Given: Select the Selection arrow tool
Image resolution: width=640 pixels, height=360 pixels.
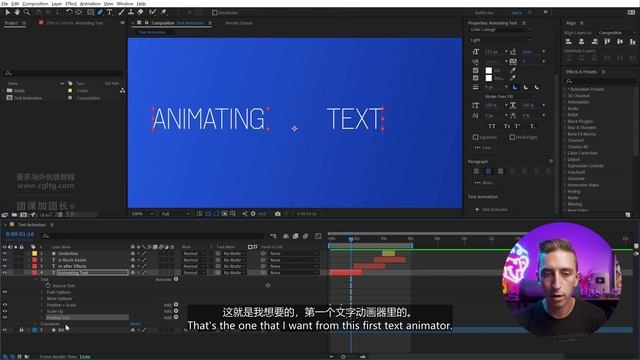Looking at the screenshot, I should tap(7, 13).
